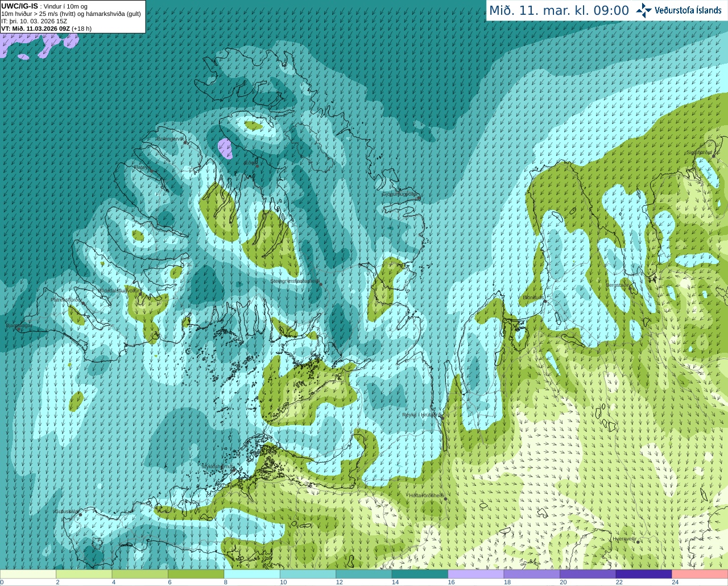Select the Bíldudalsflugvöllur station label

pyautogui.click(x=118, y=290)
